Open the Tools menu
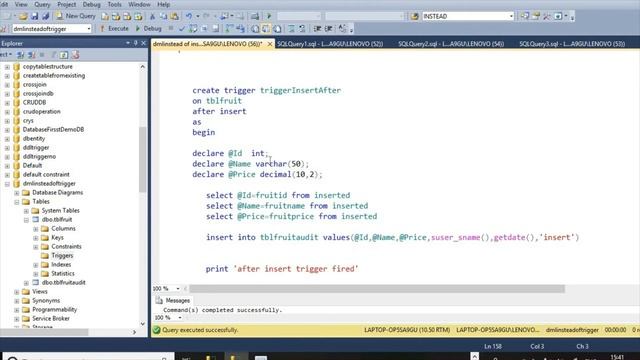The image size is (640, 360). tap(114, 4)
